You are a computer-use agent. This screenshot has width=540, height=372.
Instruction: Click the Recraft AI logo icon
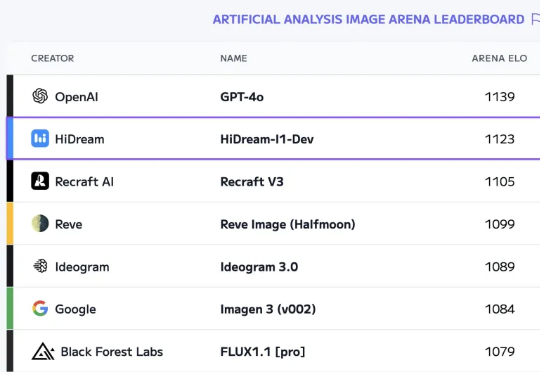coord(40,181)
